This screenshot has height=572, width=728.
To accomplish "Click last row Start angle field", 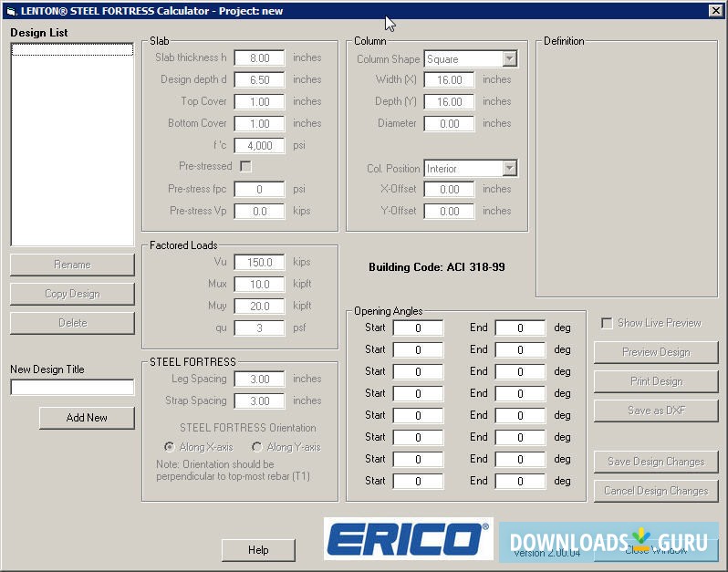I will pyautogui.click(x=418, y=481).
